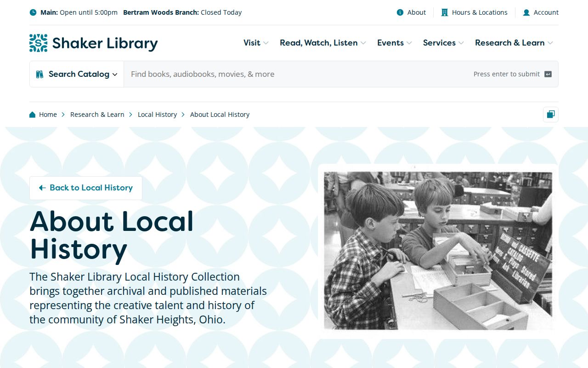Click the historic photo of two boys
The image size is (588, 368).
[x=438, y=251]
